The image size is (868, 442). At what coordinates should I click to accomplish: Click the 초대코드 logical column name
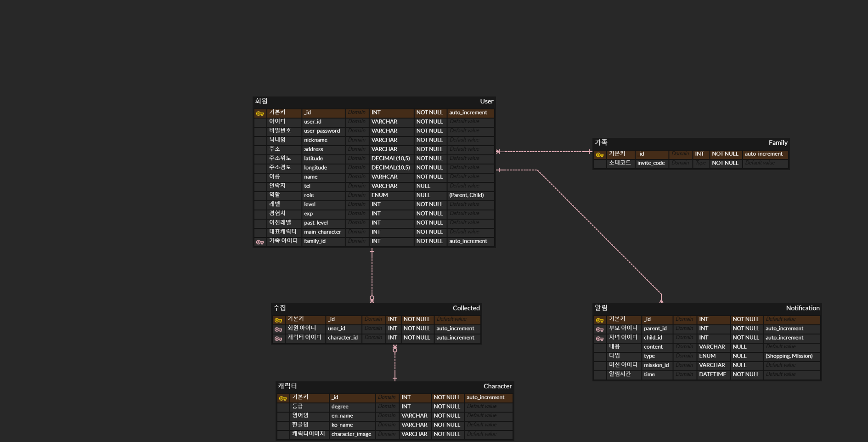pyautogui.click(x=620, y=163)
